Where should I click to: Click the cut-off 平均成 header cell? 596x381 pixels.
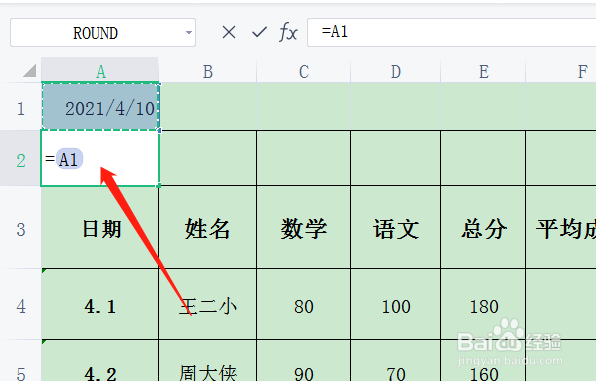coord(561,228)
